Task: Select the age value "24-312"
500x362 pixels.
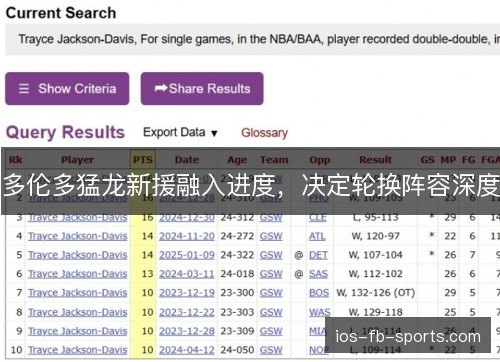Action: (237, 217)
